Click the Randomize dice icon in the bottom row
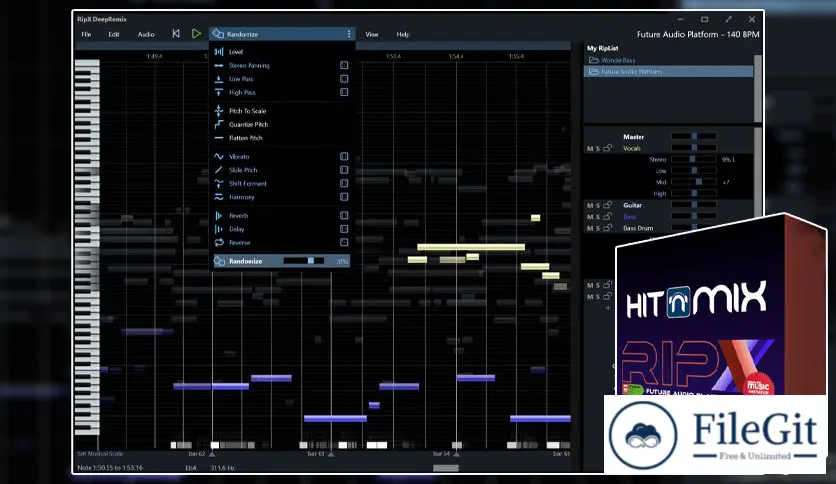Viewport: 836px width, 484px height. tap(219, 261)
